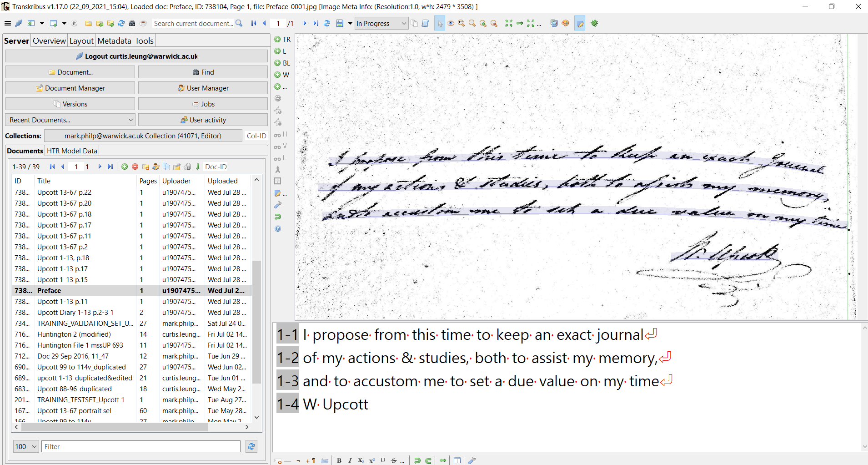The height and width of the screenshot is (465, 868).
Task: Click the bold formatting icon
Action: [339, 460]
